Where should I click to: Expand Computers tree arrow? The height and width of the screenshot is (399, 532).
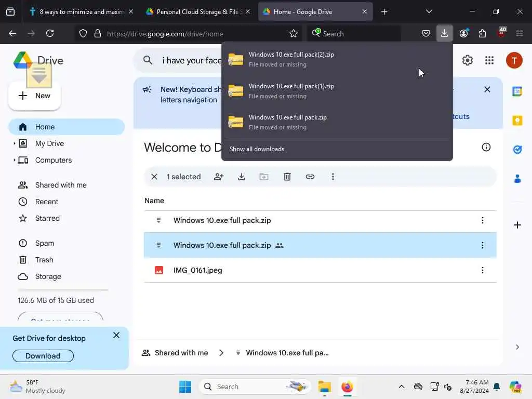(x=14, y=160)
